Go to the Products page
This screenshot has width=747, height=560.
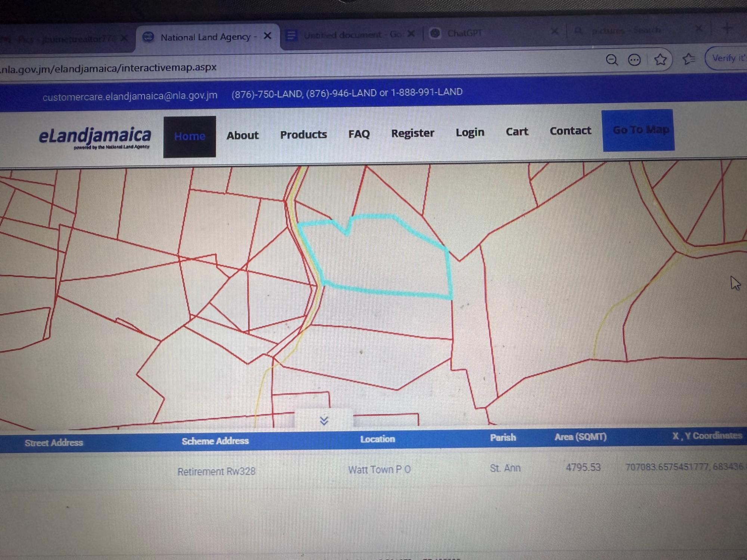pyautogui.click(x=303, y=135)
